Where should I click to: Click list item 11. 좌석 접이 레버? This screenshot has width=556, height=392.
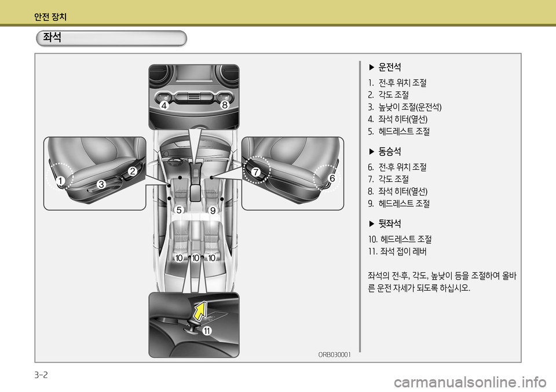pyautogui.click(x=397, y=251)
